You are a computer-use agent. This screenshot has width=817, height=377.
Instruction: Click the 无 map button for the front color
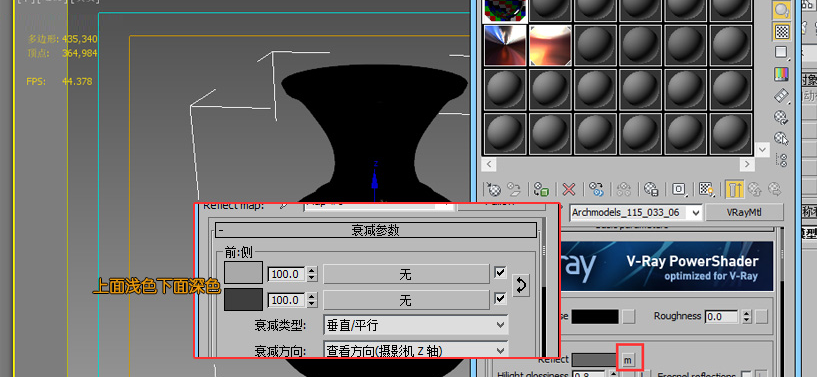pos(406,274)
